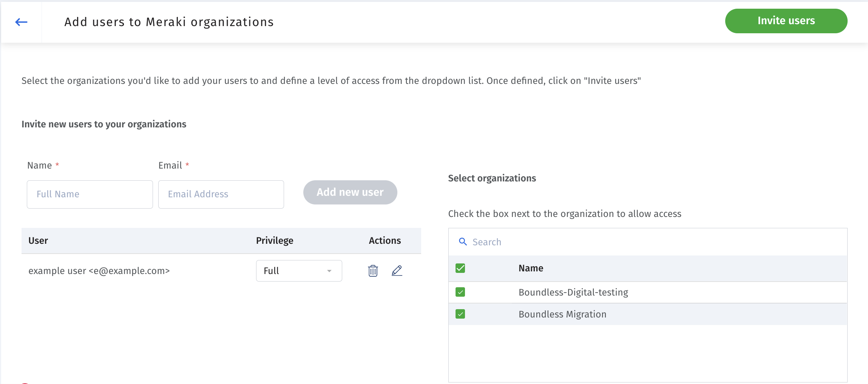Uncheck the Boundless-Digital-testing organization checkbox
This screenshot has width=868, height=384.
point(460,292)
